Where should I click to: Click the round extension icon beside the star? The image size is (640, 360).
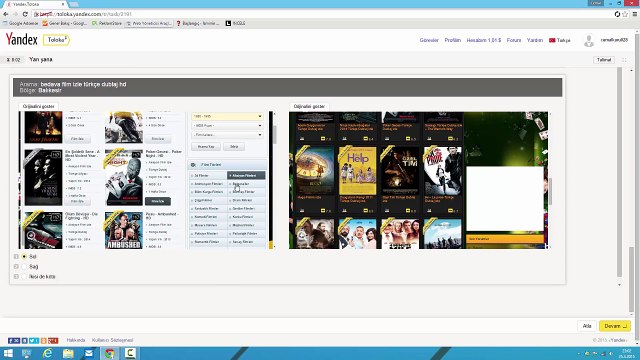[617, 14]
